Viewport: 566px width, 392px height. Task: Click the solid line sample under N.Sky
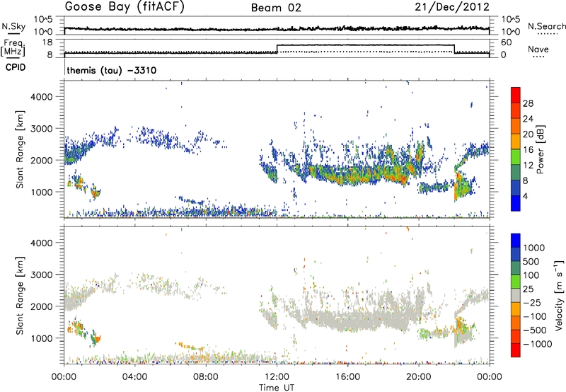(x=13, y=33)
